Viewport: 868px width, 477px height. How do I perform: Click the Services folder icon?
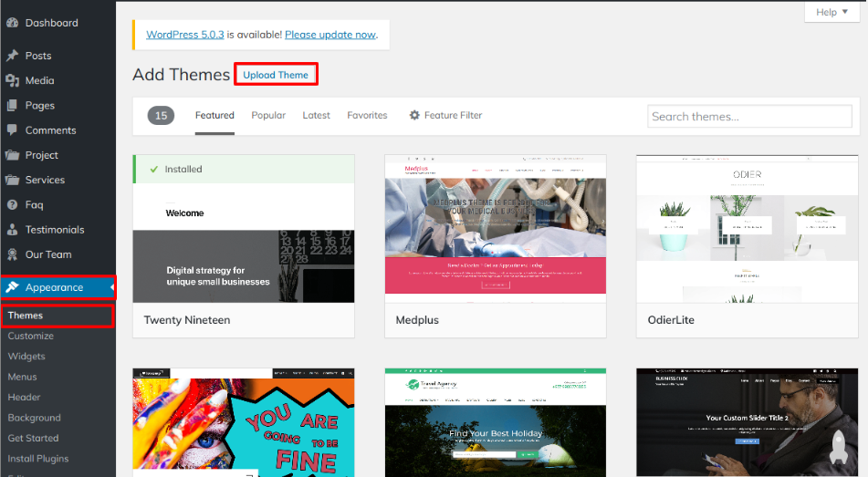12,180
